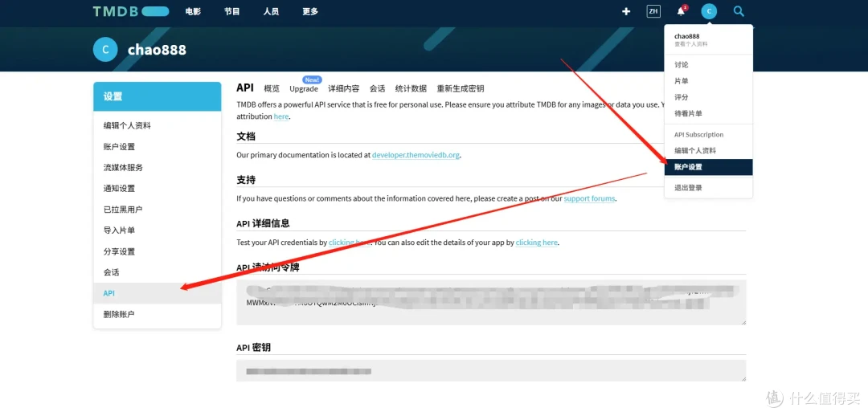Image resolution: width=868 pixels, height=416 pixels.
Task: Click inside API read access token box
Action: point(491,302)
